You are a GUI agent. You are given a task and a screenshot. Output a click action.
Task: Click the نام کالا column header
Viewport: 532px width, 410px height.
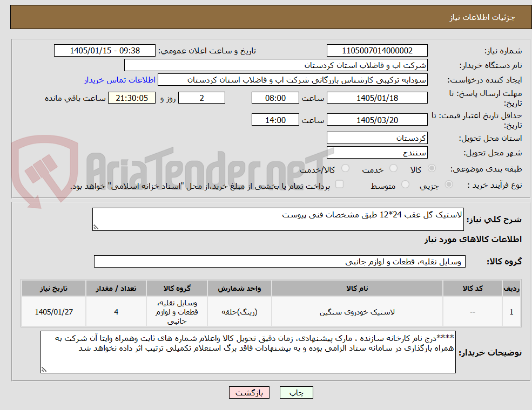[x=357, y=289]
